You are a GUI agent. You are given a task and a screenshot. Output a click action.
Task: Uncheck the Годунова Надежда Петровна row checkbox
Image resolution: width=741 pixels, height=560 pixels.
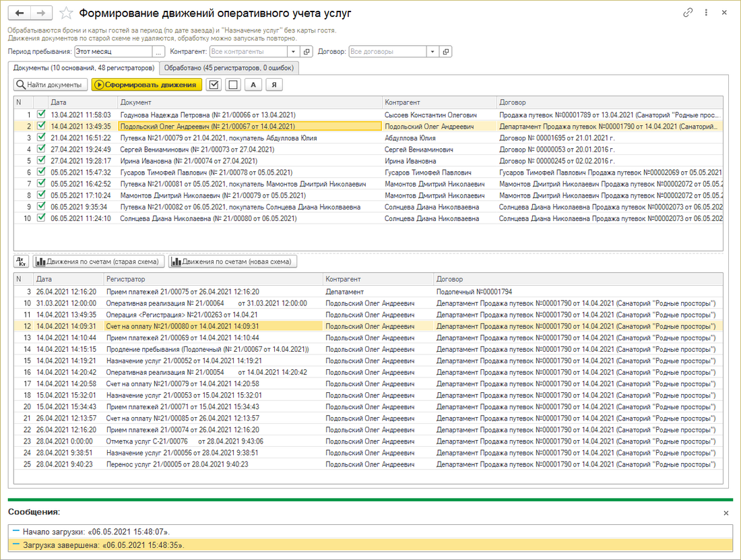click(x=42, y=115)
